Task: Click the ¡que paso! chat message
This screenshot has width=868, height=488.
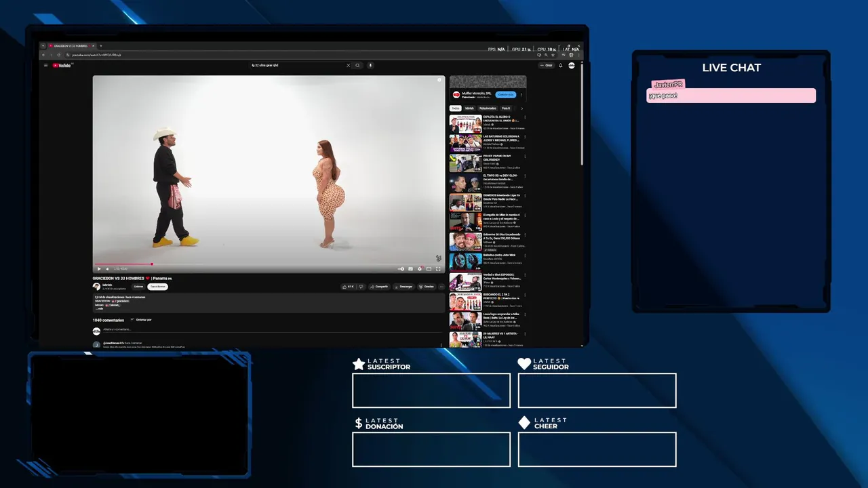Action: 663,96
